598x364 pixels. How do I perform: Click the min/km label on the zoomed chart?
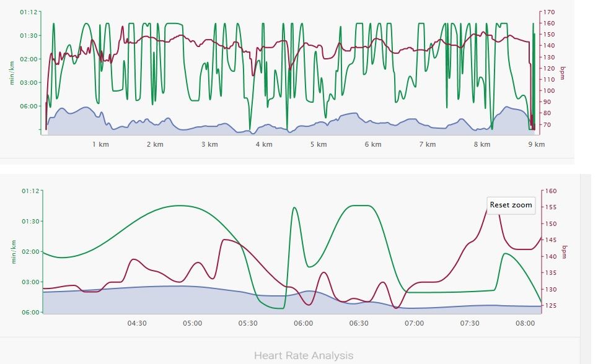point(14,251)
